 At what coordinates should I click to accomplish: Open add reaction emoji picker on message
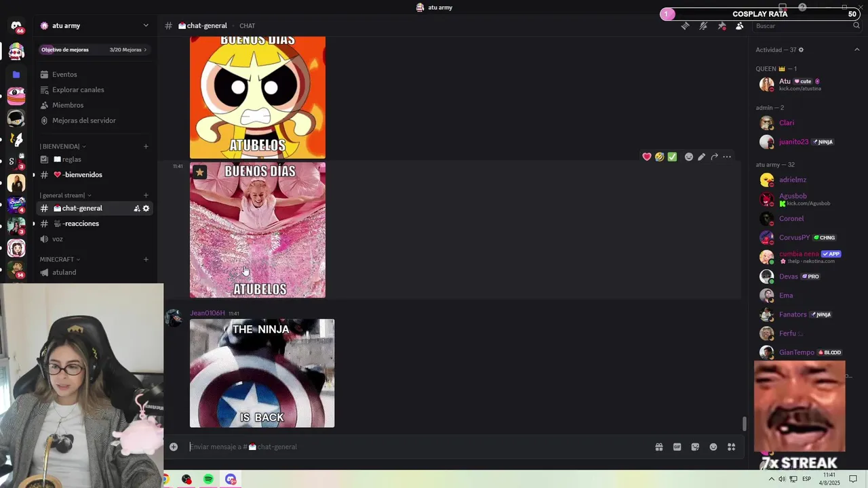coord(689,157)
